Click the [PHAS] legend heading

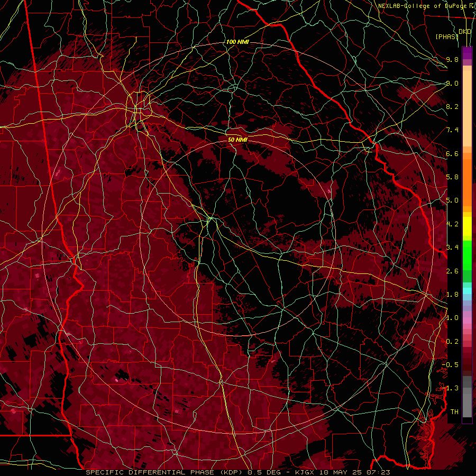[x=447, y=36]
